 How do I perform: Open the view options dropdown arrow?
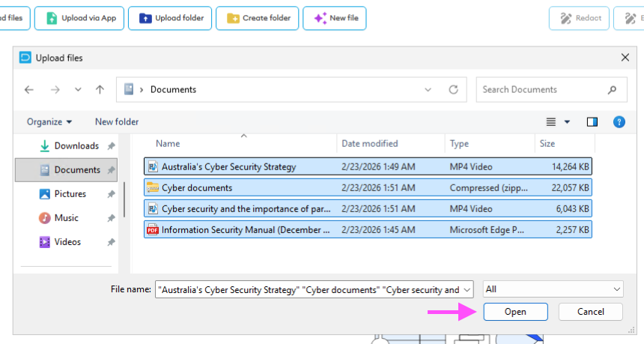pyautogui.click(x=567, y=121)
